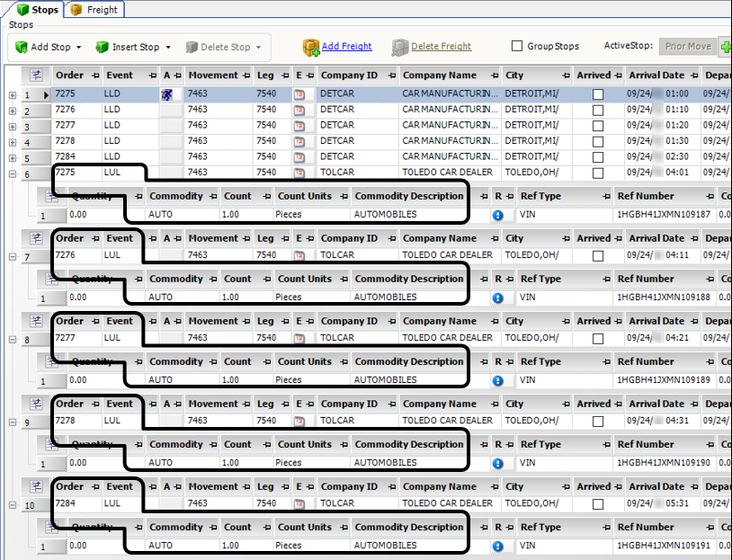
Task: Click blue info icon beside VIN 1HGBH41JXMN109189
Action: pos(497,381)
